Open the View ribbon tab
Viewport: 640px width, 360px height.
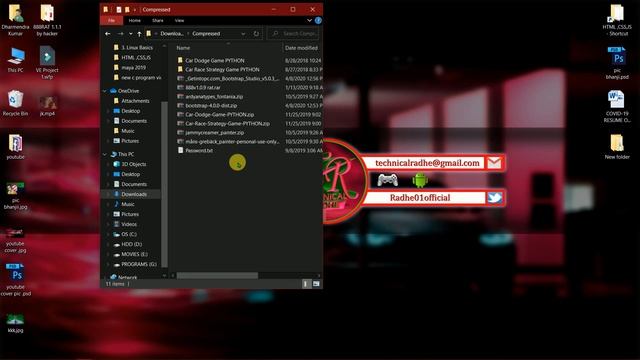[x=180, y=20]
